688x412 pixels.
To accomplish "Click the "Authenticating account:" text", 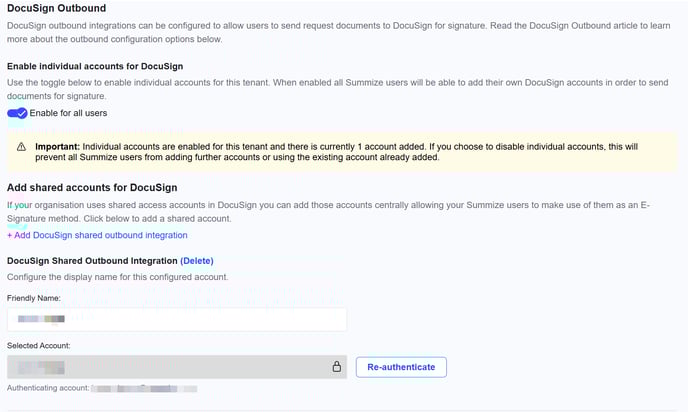I will click(x=48, y=387).
